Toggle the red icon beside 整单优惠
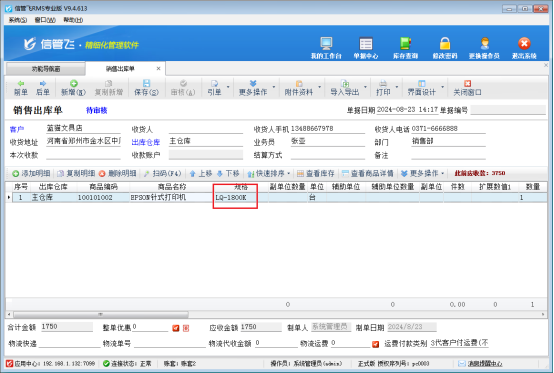 pyautogui.click(x=176, y=328)
